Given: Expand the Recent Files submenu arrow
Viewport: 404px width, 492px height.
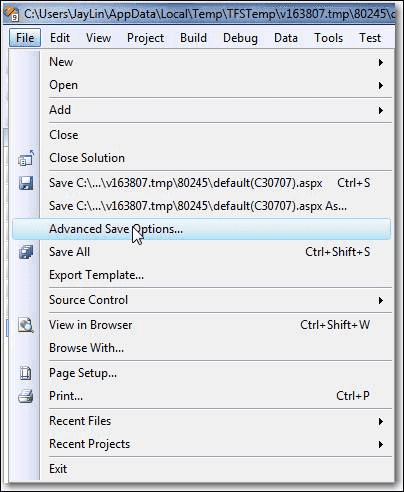Looking at the screenshot, I should tap(381, 421).
